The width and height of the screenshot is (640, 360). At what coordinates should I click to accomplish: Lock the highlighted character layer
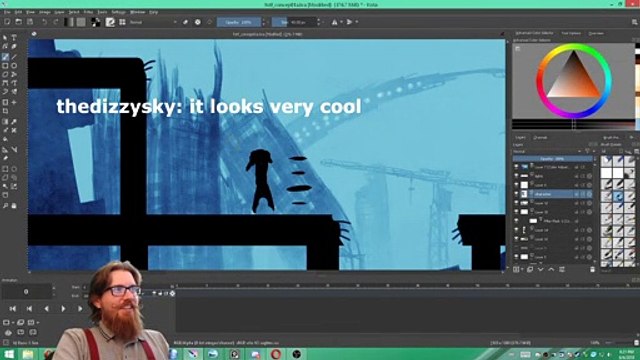pos(577,194)
